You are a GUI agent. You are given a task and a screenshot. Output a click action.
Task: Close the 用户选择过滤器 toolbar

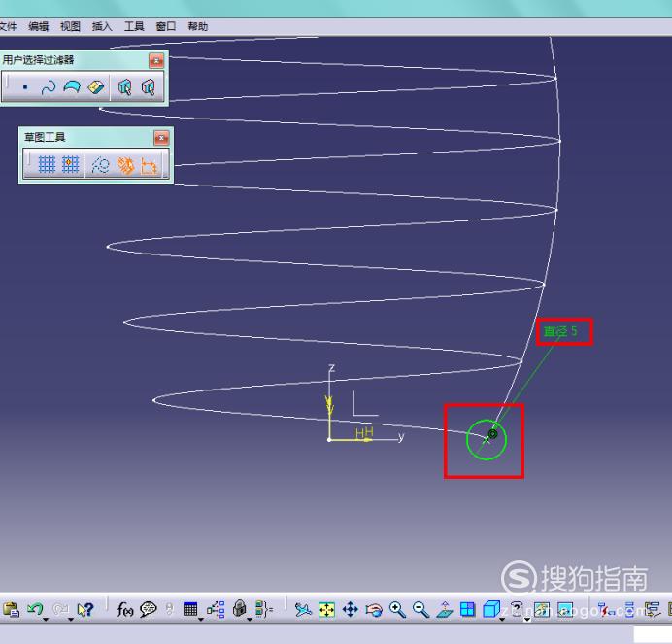coord(156,61)
